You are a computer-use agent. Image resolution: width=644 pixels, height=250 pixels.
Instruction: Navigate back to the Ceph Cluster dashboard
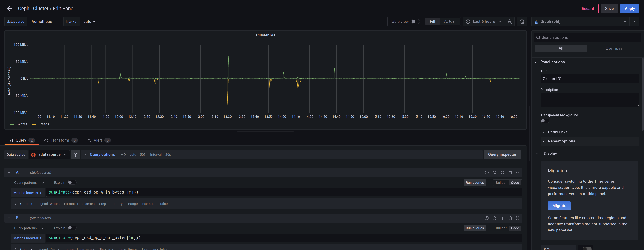(x=10, y=8)
